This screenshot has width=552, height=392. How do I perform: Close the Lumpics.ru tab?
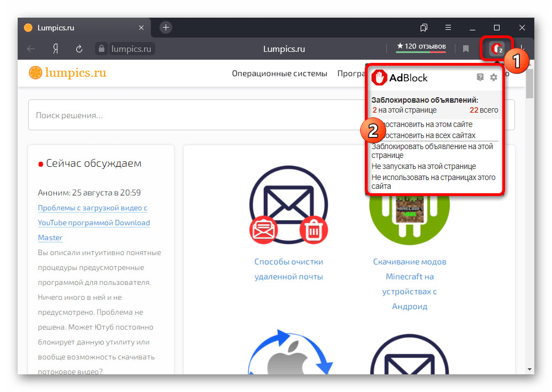tap(141, 28)
